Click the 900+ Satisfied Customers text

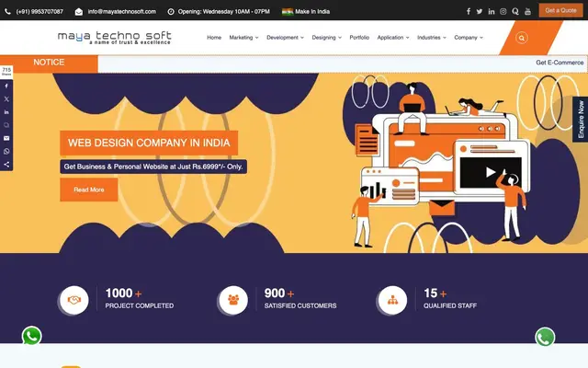300,299
